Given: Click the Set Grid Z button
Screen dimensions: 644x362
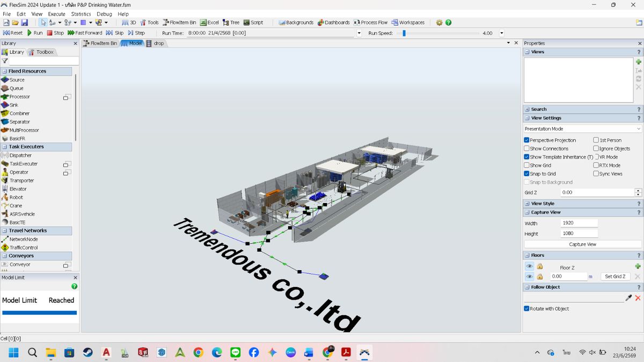Looking at the screenshot, I should (614, 277).
